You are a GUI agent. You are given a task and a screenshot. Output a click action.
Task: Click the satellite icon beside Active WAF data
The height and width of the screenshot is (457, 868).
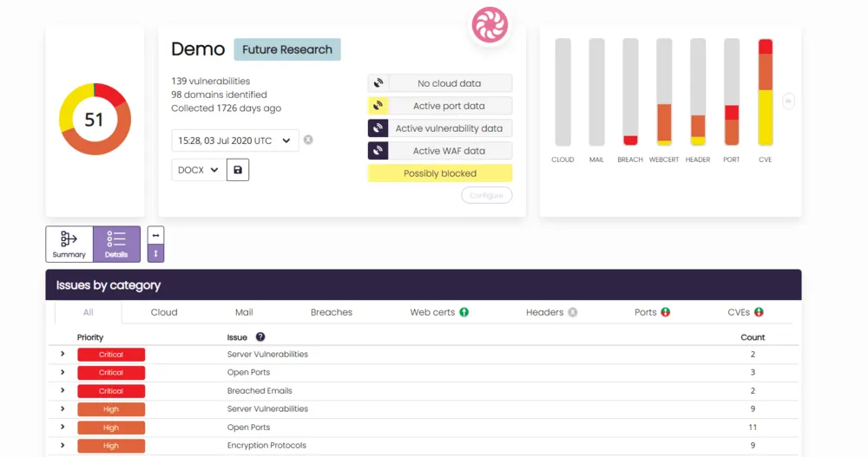point(378,151)
